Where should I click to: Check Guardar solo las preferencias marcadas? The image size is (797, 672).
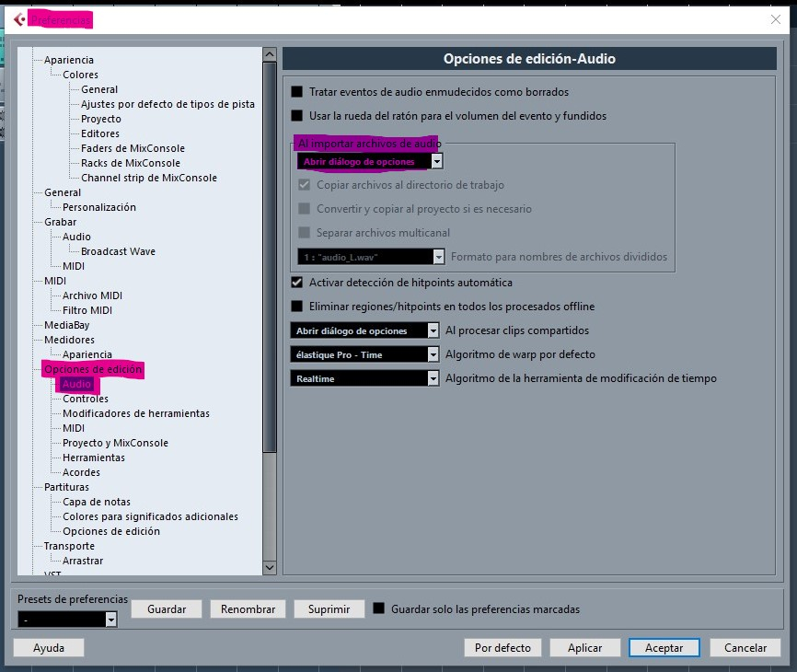(378, 608)
